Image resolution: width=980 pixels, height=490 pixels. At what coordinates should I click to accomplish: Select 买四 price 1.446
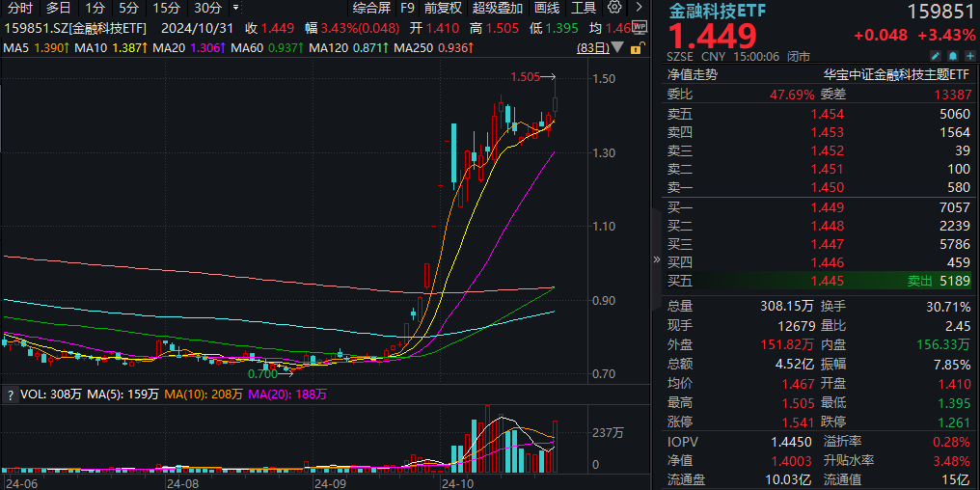(827, 262)
